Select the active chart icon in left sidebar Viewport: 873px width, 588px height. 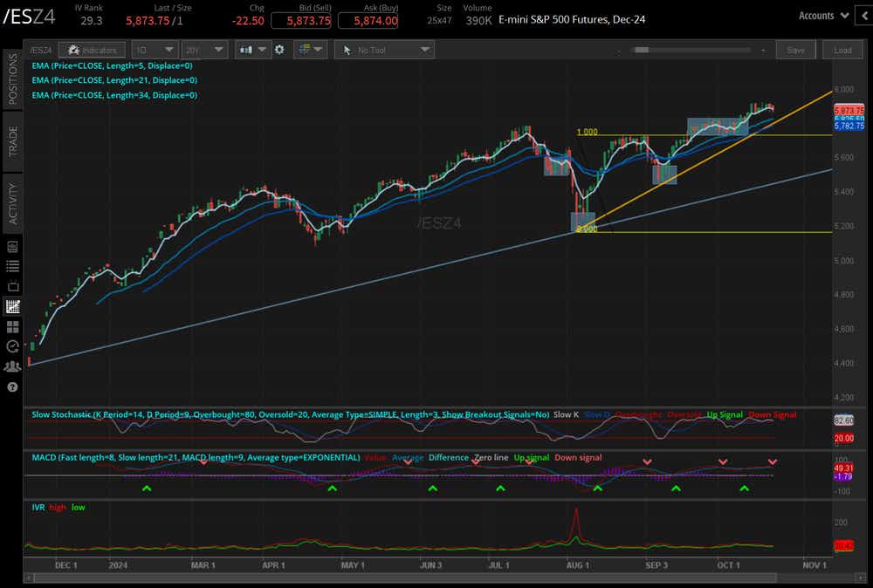coord(12,306)
